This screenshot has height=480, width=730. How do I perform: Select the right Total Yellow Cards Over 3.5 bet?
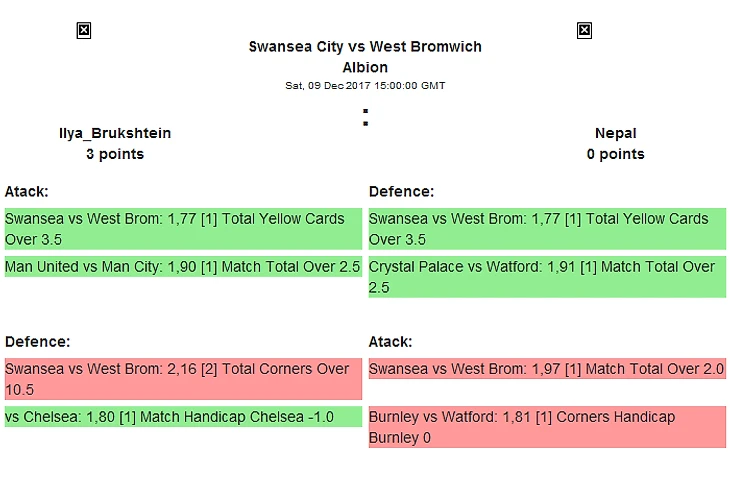[x=547, y=229]
